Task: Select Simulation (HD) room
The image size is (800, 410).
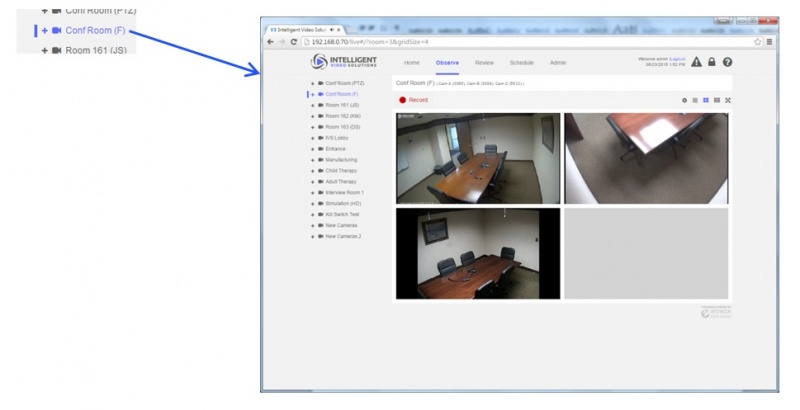Action: (x=343, y=204)
